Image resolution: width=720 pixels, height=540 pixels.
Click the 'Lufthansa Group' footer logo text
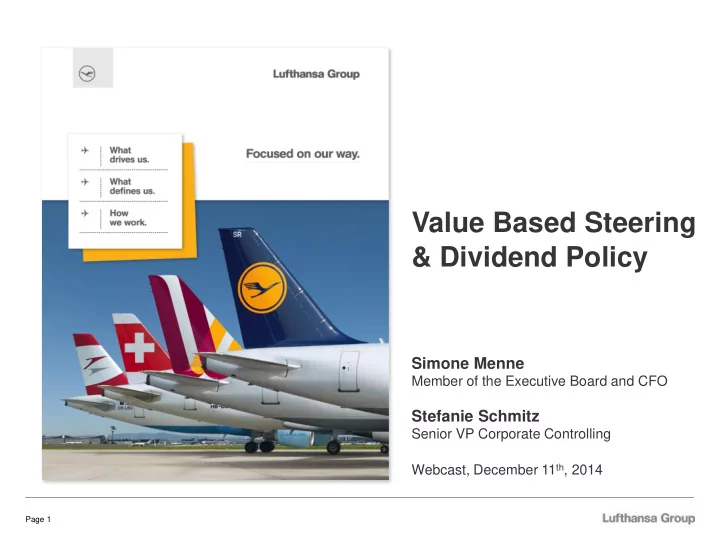(x=648, y=518)
